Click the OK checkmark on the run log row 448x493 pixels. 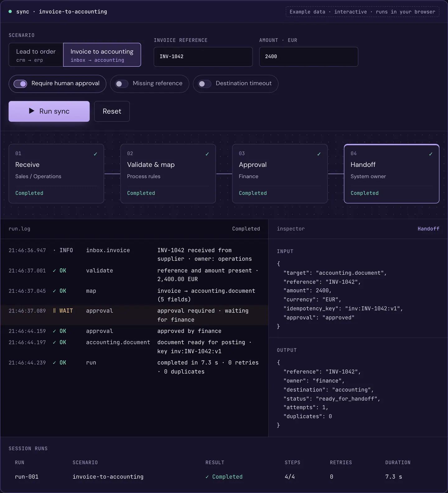(54, 363)
